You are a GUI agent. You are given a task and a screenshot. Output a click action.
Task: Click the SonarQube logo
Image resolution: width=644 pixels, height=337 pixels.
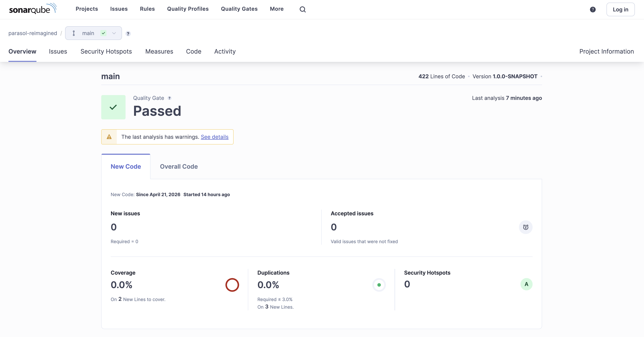[x=33, y=9]
